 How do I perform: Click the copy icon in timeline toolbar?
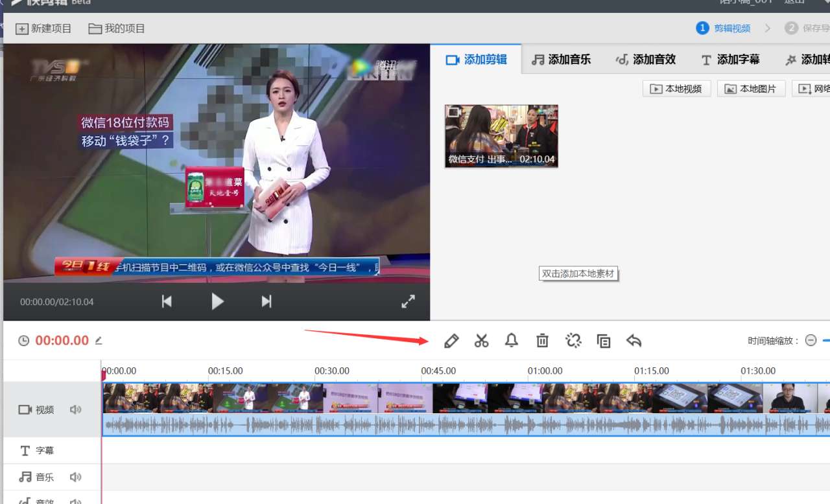click(604, 341)
